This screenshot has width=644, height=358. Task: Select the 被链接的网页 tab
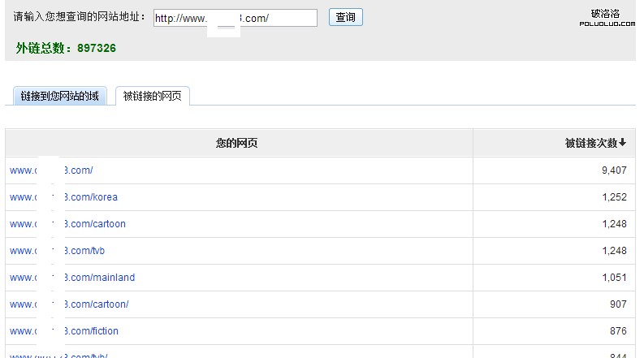click(153, 96)
